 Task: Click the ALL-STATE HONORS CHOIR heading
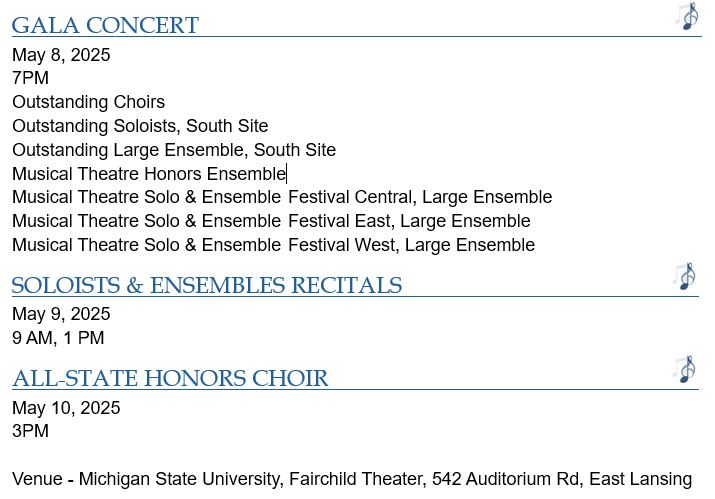tap(170, 379)
